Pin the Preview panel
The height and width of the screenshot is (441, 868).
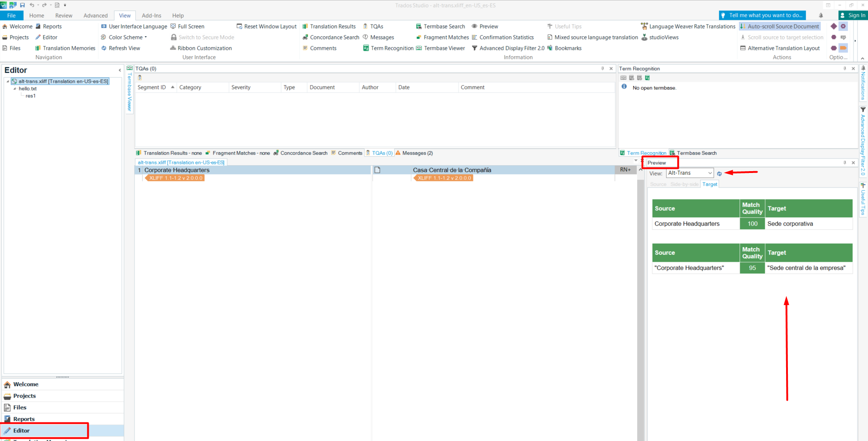844,163
